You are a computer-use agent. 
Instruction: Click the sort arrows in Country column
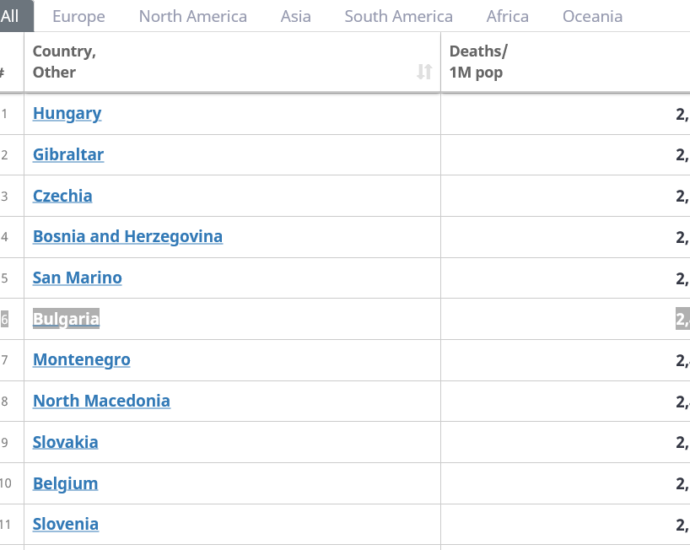(x=424, y=71)
